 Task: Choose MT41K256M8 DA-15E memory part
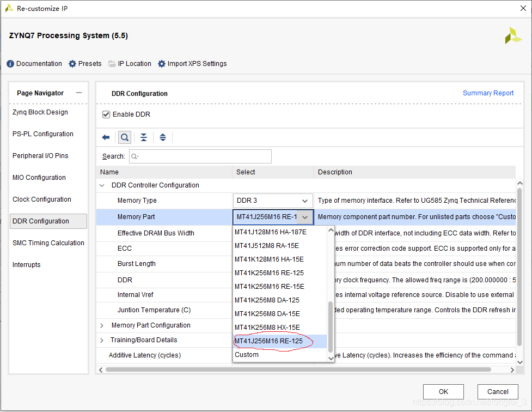(280, 313)
